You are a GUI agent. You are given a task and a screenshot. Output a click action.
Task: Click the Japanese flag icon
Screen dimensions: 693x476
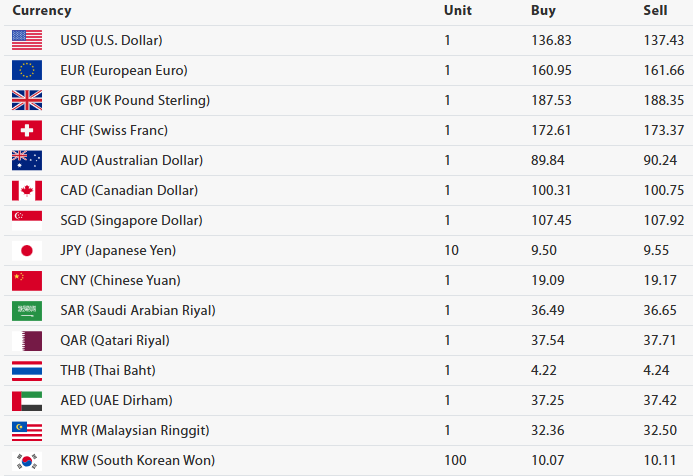pyautogui.click(x=27, y=250)
